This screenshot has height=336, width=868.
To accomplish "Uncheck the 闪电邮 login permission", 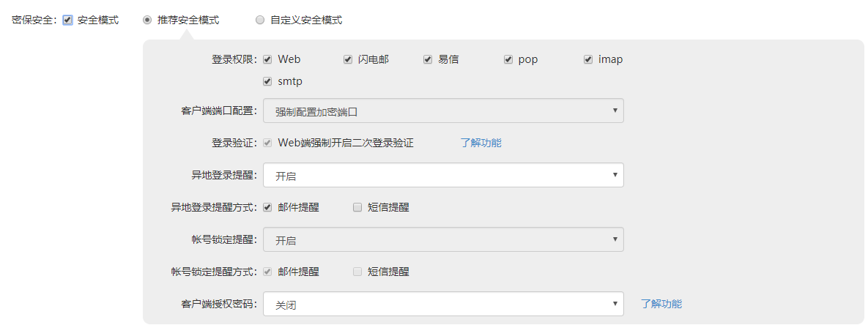I will [x=348, y=60].
